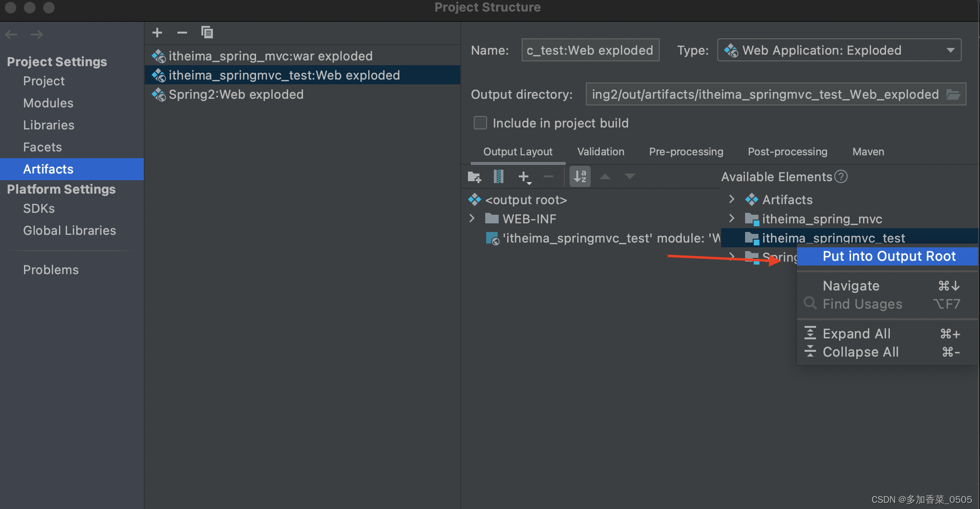This screenshot has height=509, width=980.
Task: Choose Collapse All from the context menu
Action: [887, 352]
